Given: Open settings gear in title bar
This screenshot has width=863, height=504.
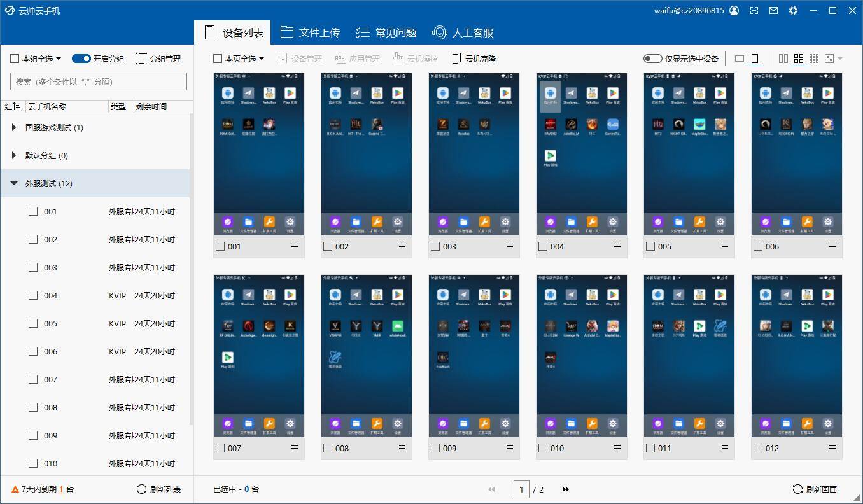Looking at the screenshot, I should pyautogui.click(x=793, y=11).
